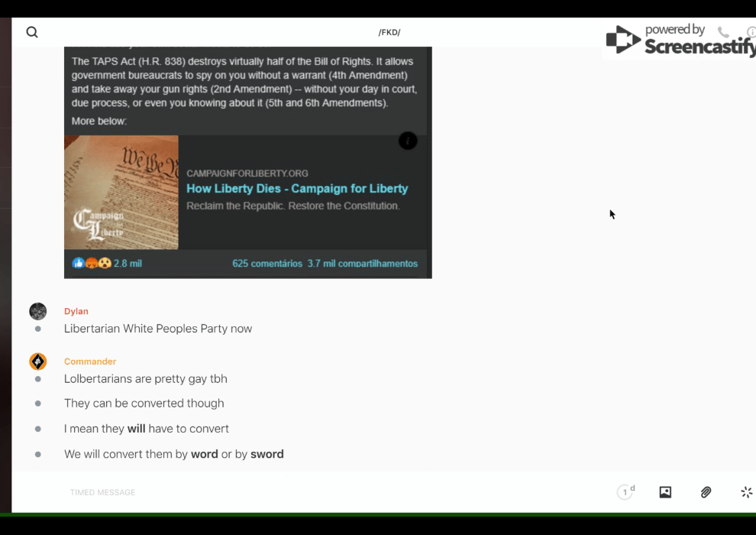Click the info icon on link preview
Viewport: 756px width, 535px height.
click(x=408, y=141)
